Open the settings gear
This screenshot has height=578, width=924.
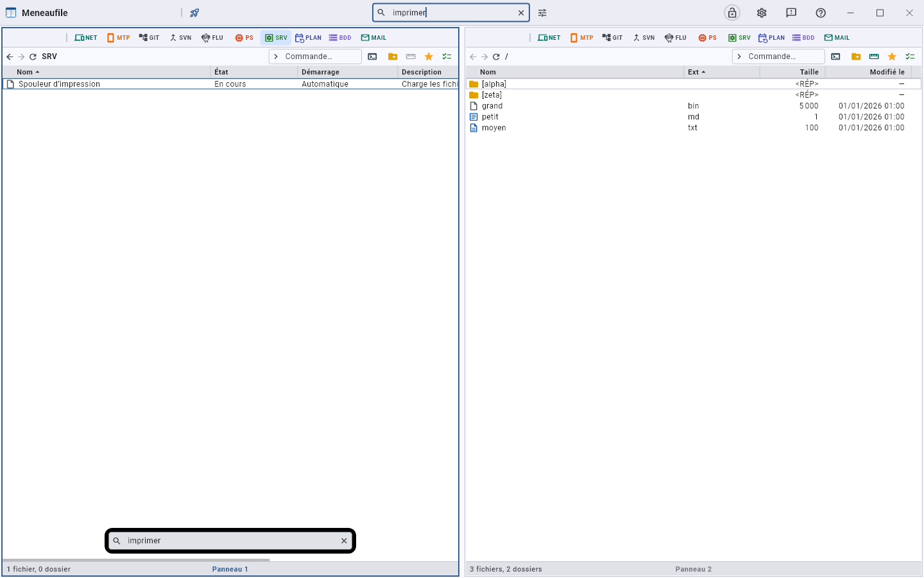coord(762,13)
